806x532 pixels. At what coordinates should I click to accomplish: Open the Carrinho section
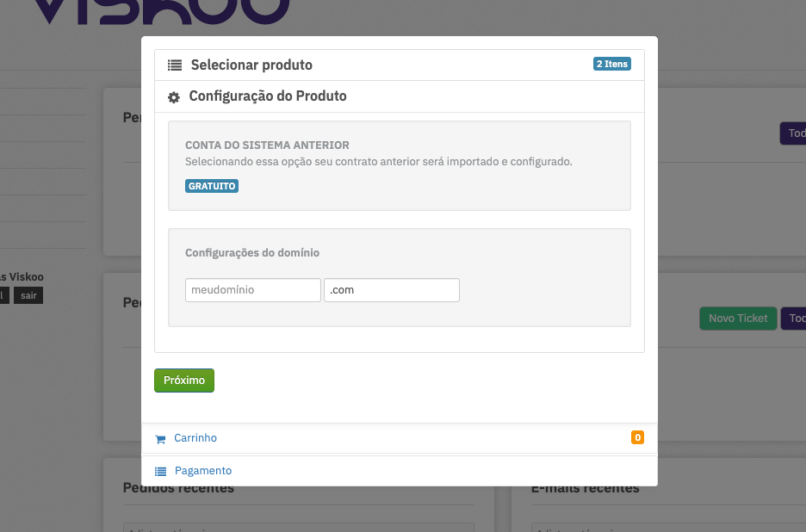tap(195, 438)
